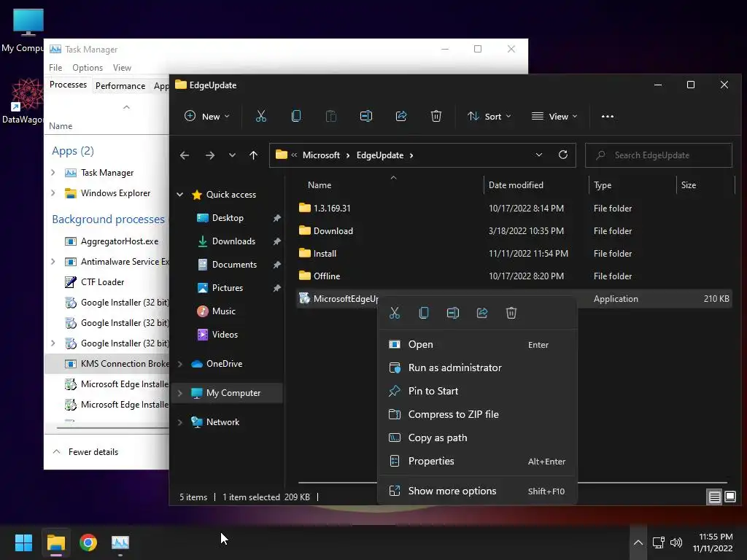
Task: Select the Downloads quick access item
Action: tap(233, 241)
